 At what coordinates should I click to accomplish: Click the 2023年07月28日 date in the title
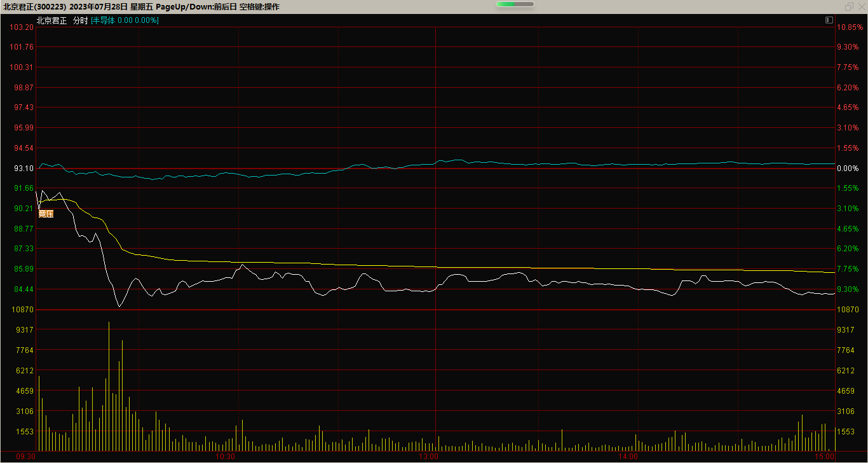98,6
